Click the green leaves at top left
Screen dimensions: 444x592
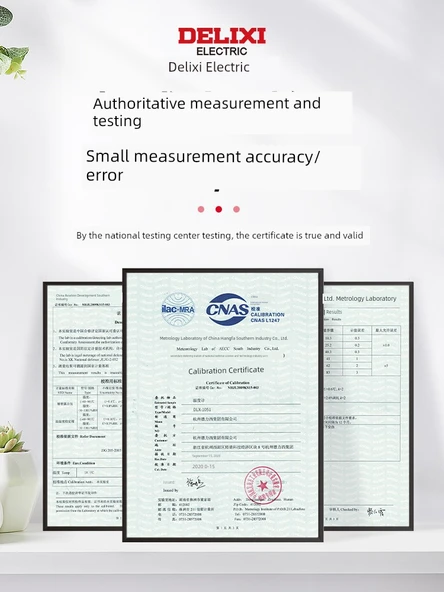pyautogui.click(x=13, y=45)
